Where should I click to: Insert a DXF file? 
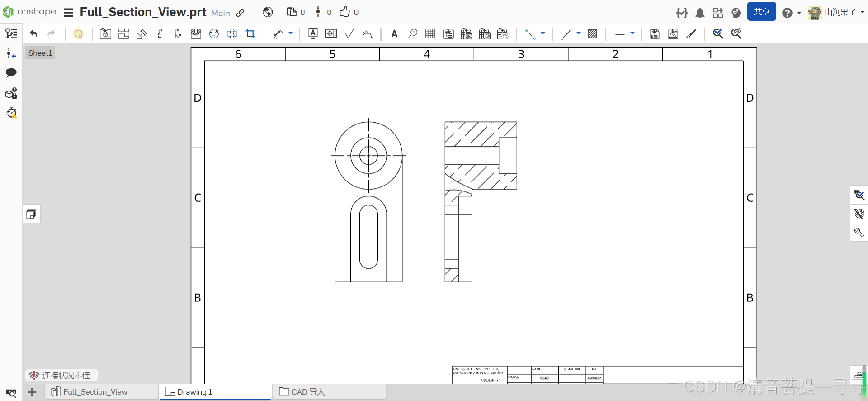(655, 33)
